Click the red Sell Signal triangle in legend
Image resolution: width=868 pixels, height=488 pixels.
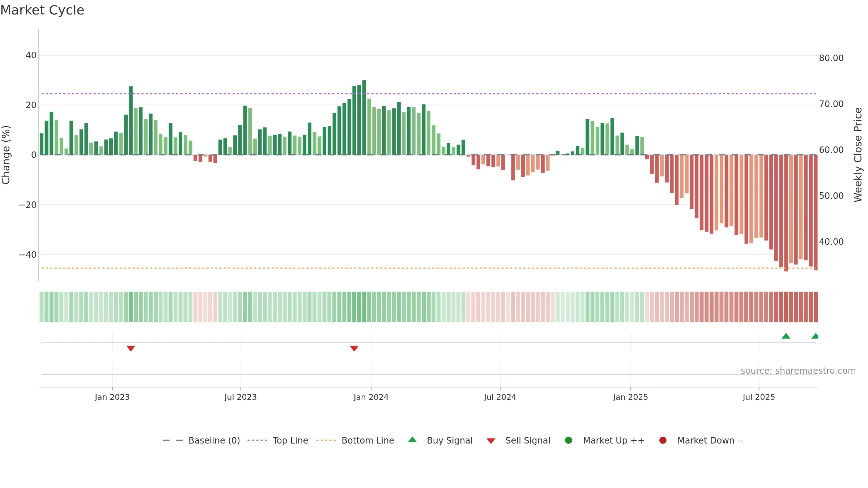click(x=491, y=441)
